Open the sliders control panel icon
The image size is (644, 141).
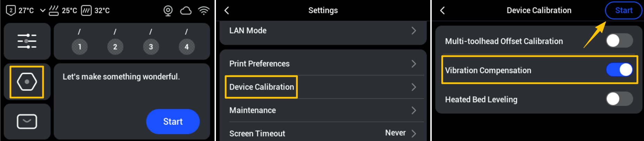(27, 41)
